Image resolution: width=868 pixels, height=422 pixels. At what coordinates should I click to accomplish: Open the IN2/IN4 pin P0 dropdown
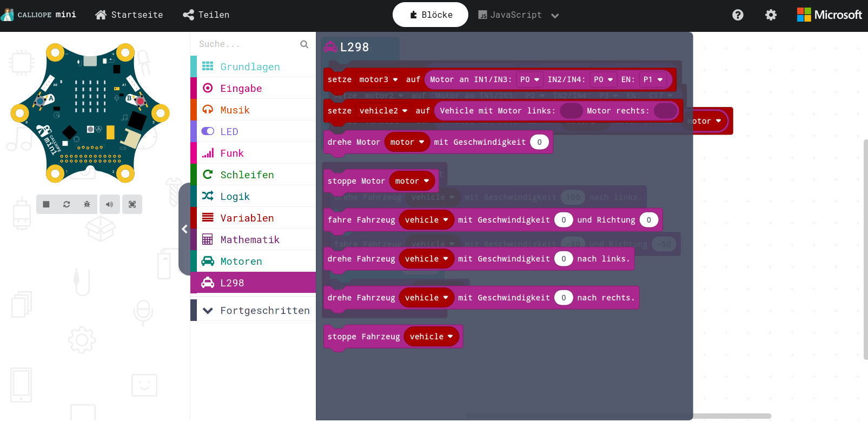[604, 79]
